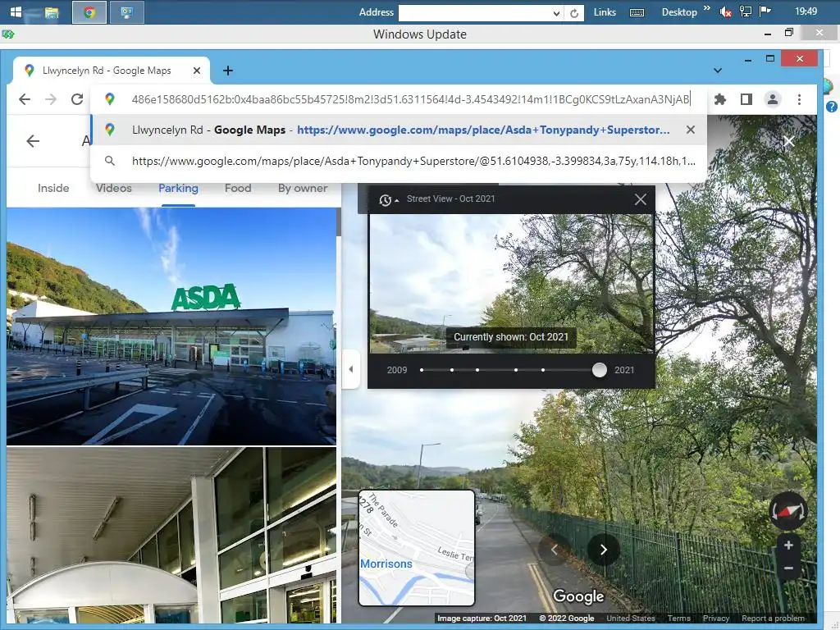This screenshot has height=630, width=840.
Task: Click the blue help question mark icon
Action: (x=832, y=107)
